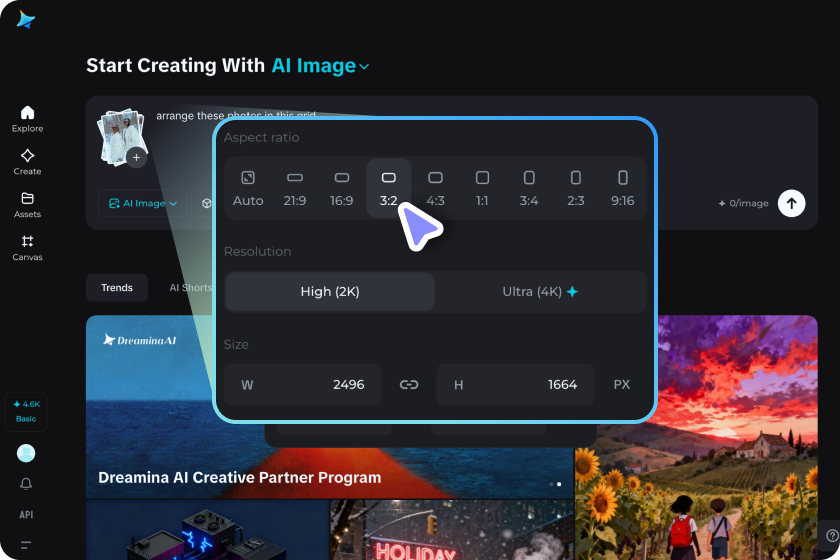This screenshot has width=840, height=560.
Task: Click the uploaded photos thumbnail
Action: [121, 136]
